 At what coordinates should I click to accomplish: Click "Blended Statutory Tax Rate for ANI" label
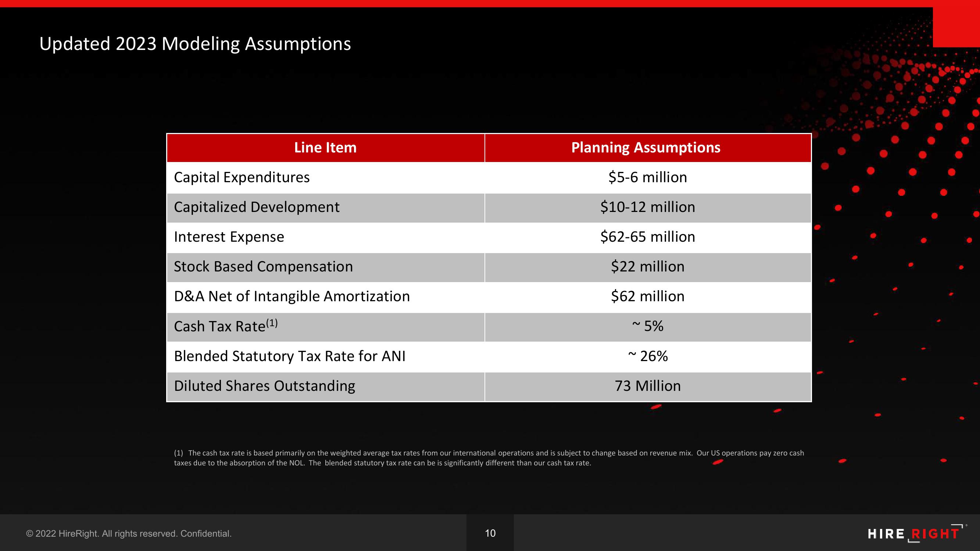(x=290, y=356)
